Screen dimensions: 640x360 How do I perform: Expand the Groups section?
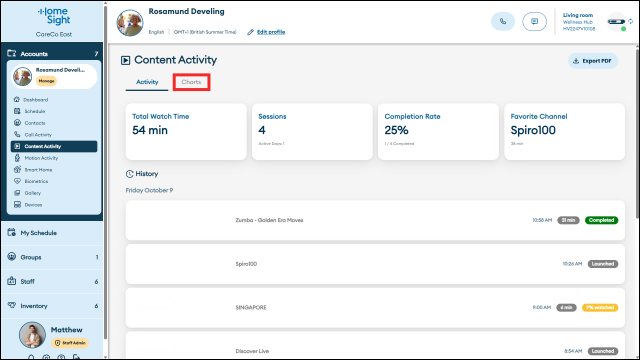52,257
